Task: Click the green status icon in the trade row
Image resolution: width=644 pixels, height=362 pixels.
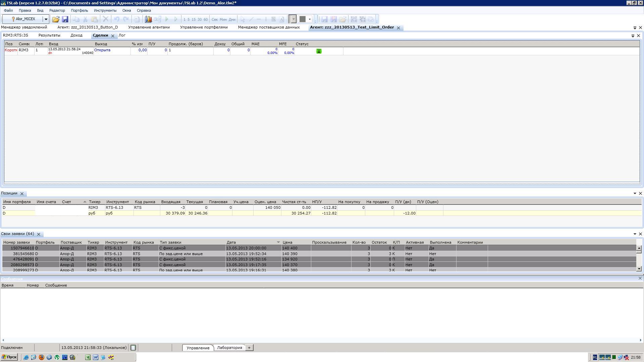Action: click(x=319, y=51)
